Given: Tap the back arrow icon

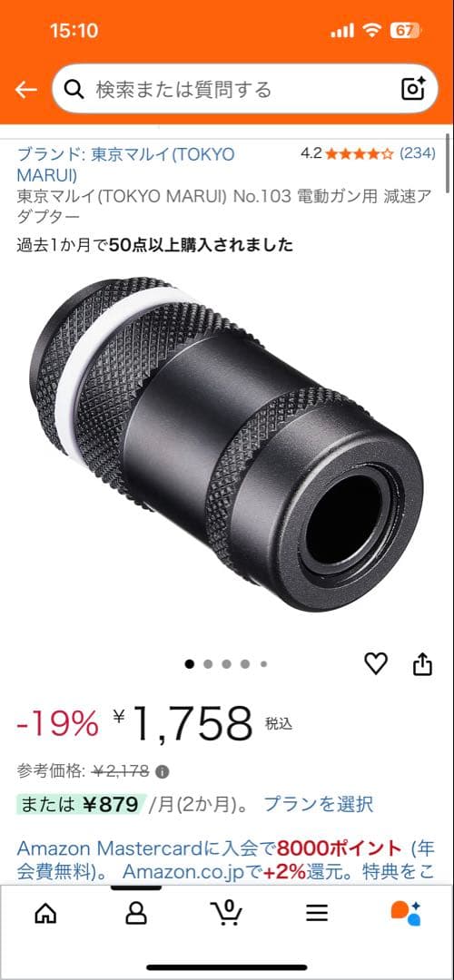Looking at the screenshot, I should (x=25, y=89).
